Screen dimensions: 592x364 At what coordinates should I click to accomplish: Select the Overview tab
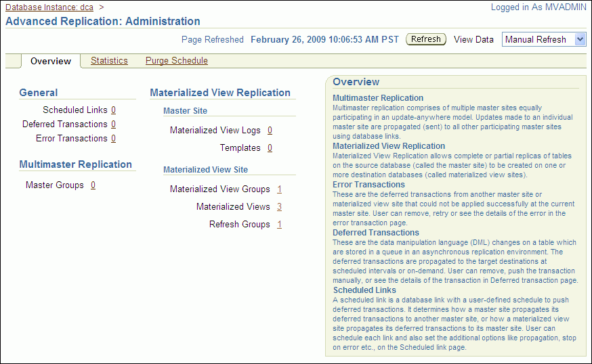(x=51, y=62)
